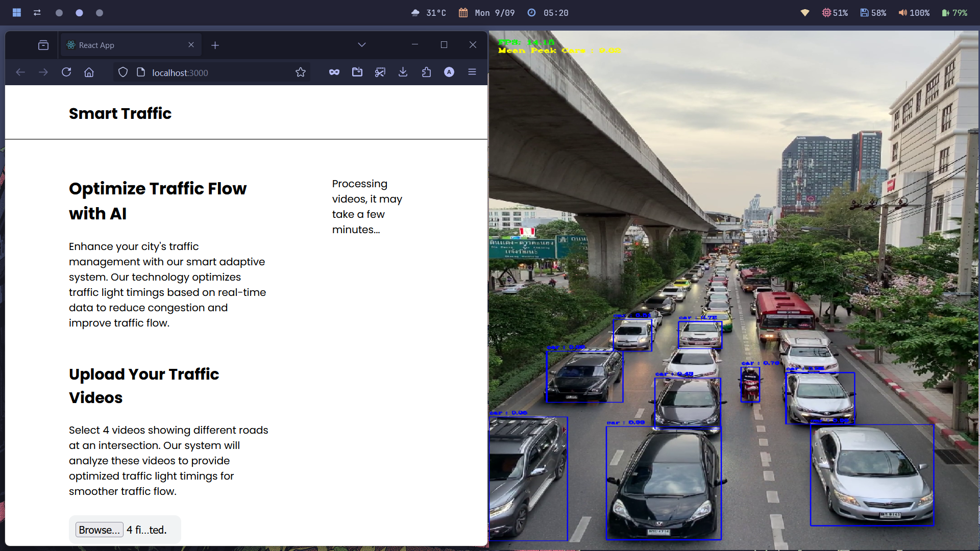Open the Firefox screenshot tool
980x551 pixels.
pos(380,72)
